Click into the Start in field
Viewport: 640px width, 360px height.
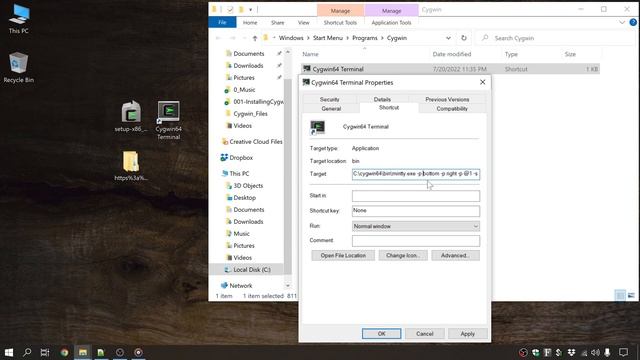click(x=416, y=196)
